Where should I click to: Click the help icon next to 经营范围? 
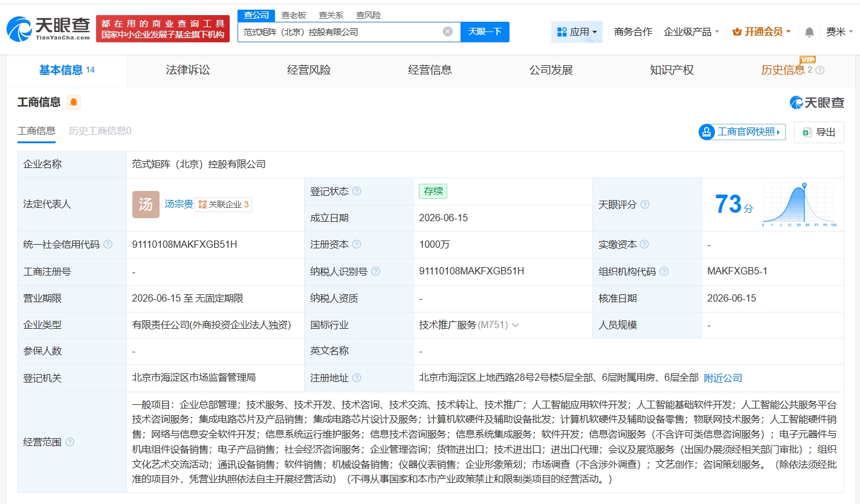[x=70, y=442]
